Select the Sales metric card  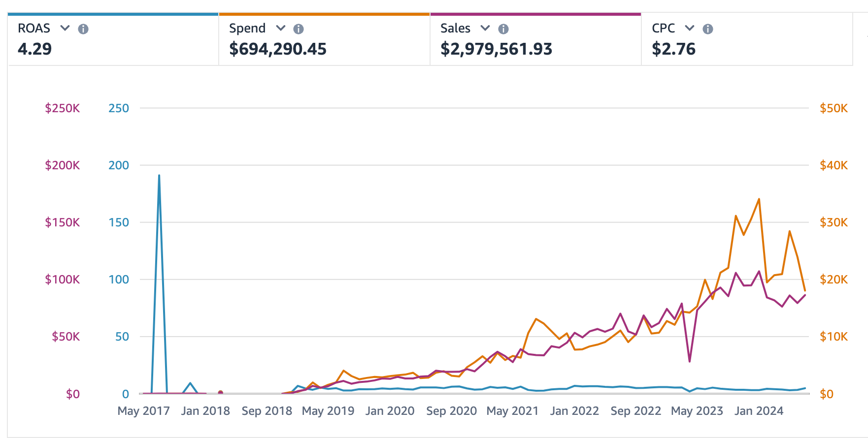tap(536, 39)
